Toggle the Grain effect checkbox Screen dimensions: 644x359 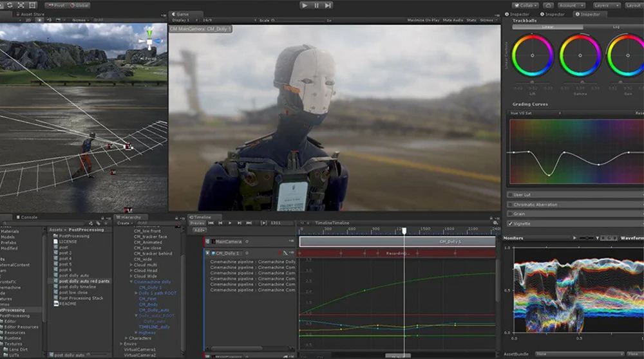(511, 214)
